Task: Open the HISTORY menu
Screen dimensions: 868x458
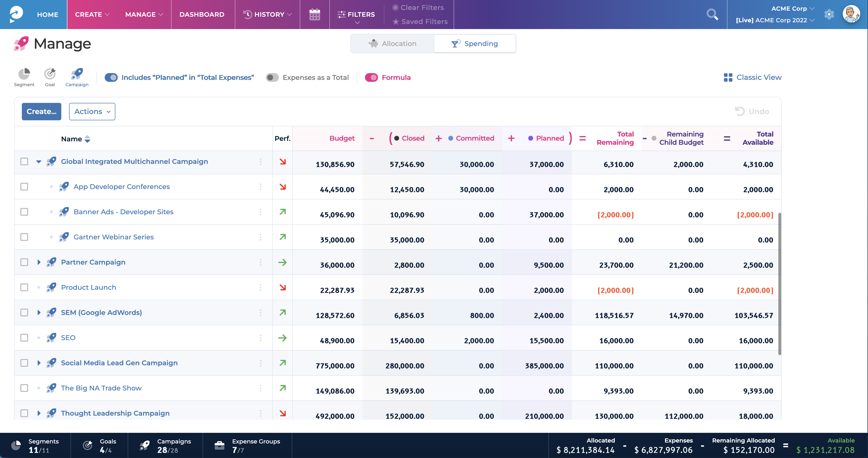Action: pos(268,15)
